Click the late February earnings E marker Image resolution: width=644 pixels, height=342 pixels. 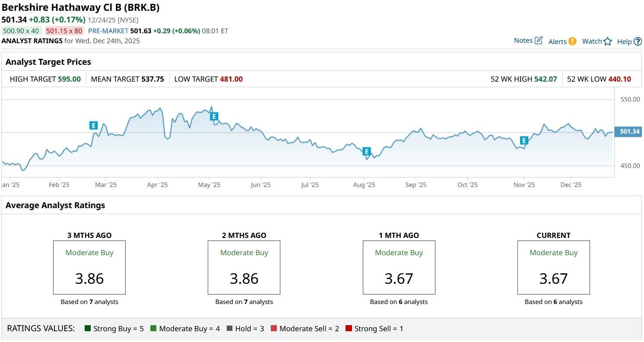[x=93, y=126]
